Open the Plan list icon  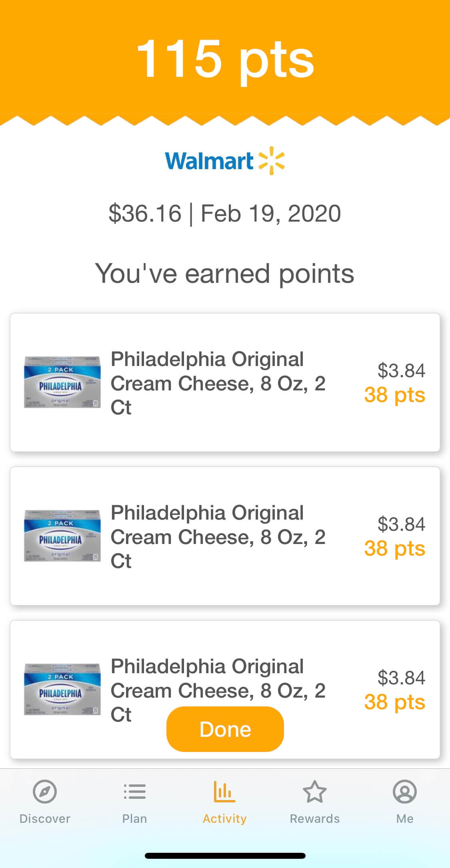pyautogui.click(x=135, y=792)
